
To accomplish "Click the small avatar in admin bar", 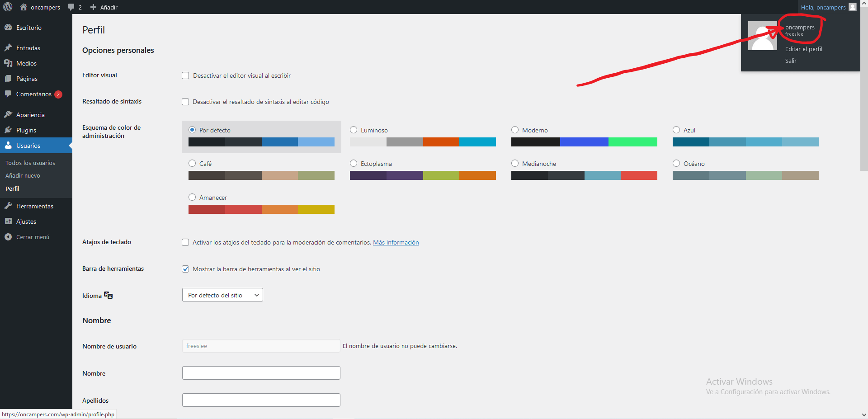I will tap(853, 7).
